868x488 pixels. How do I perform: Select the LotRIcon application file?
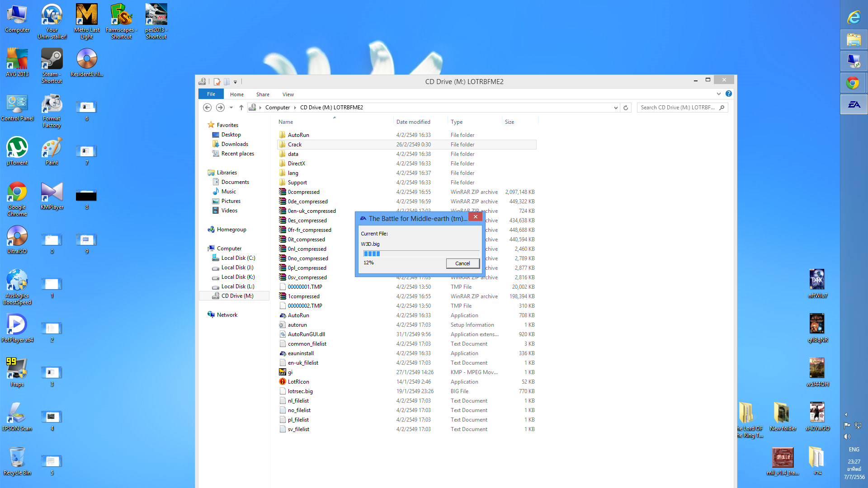pos(298,382)
